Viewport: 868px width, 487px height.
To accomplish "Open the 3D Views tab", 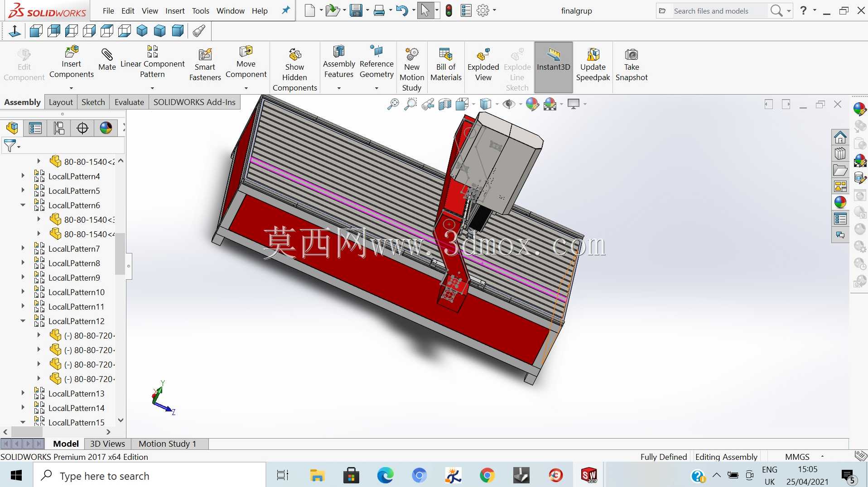I will pos(107,444).
